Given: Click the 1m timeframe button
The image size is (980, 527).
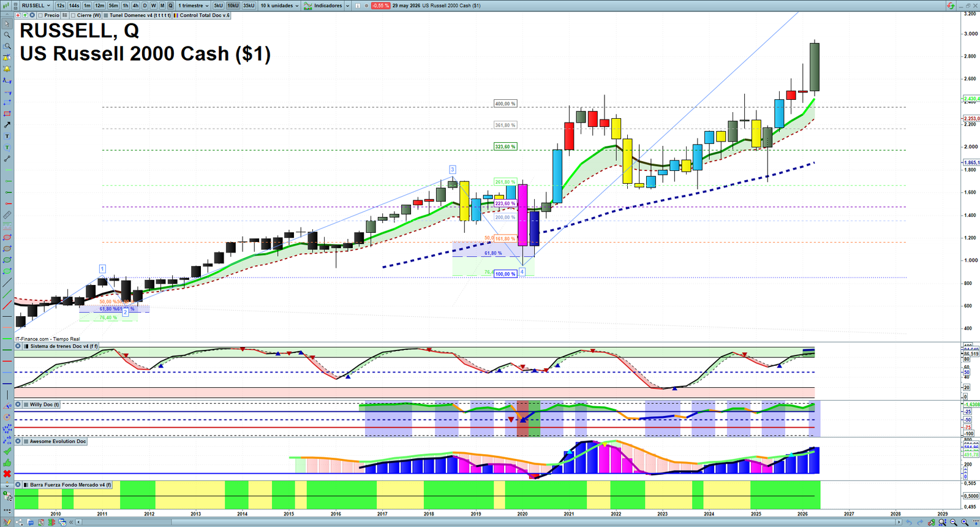Looking at the screenshot, I should (x=88, y=6).
